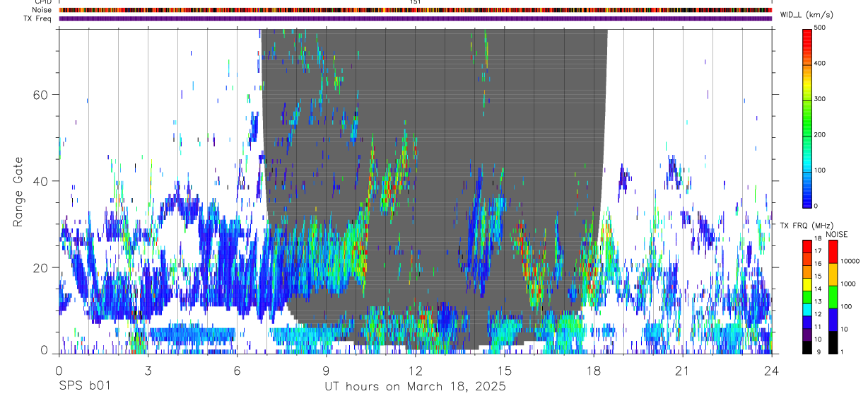Click the purple TX Freq strip

(416, 18)
